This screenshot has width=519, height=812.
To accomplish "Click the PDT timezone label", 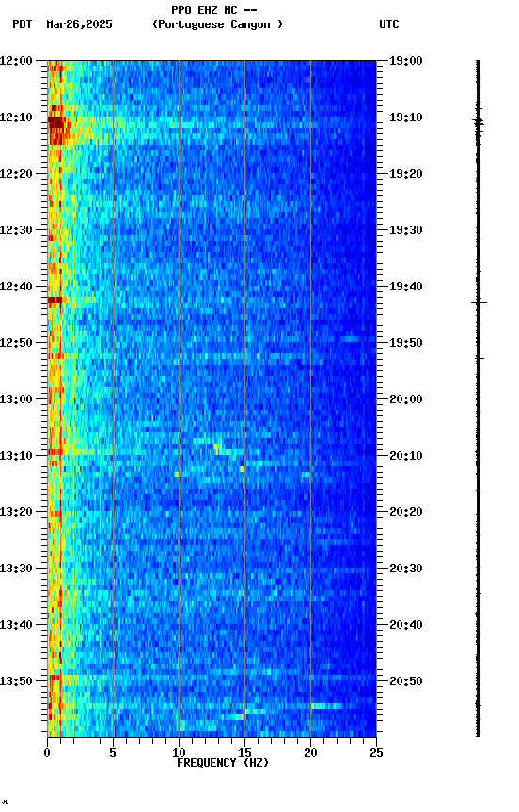I will click(22, 24).
